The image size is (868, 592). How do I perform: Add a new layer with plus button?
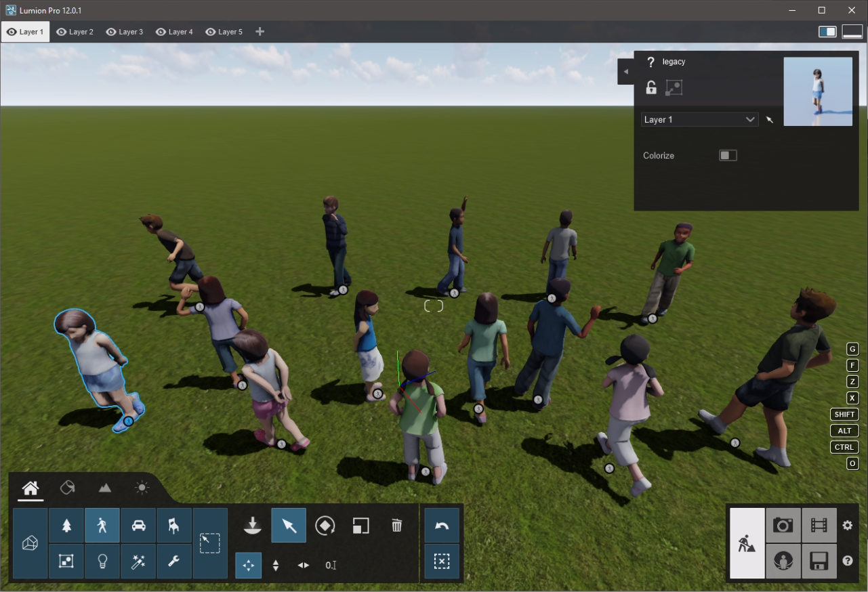260,32
